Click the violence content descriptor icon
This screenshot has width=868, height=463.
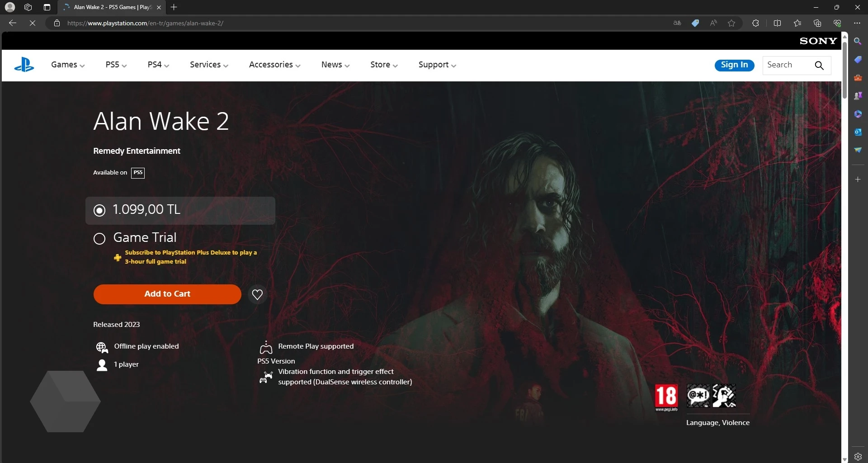724,396
